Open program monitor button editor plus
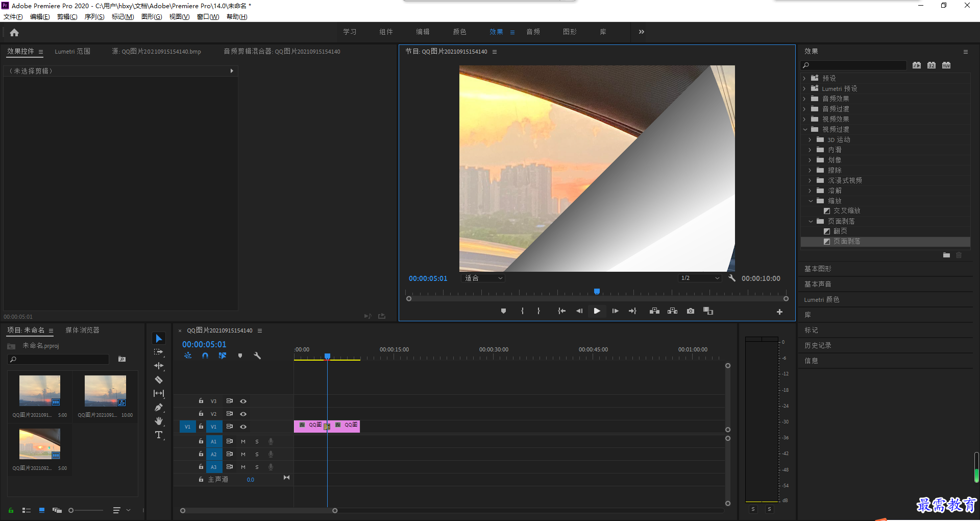The height and width of the screenshot is (521, 980). 779,312
